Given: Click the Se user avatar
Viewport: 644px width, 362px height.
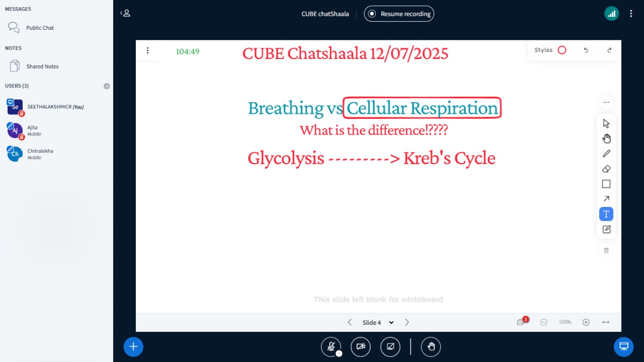Looking at the screenshot, I should pyautogui.click(x=15, y=107).
